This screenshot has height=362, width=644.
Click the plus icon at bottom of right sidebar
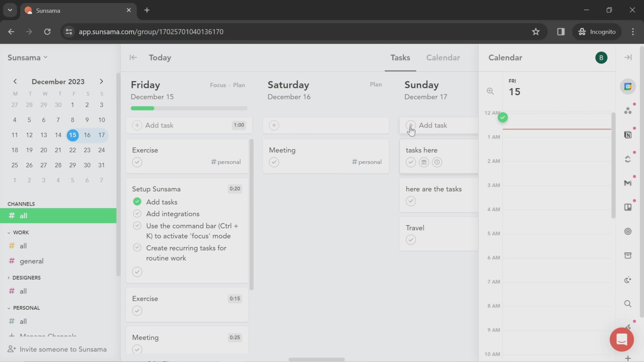pyautogui.click(x=628, y=358)
